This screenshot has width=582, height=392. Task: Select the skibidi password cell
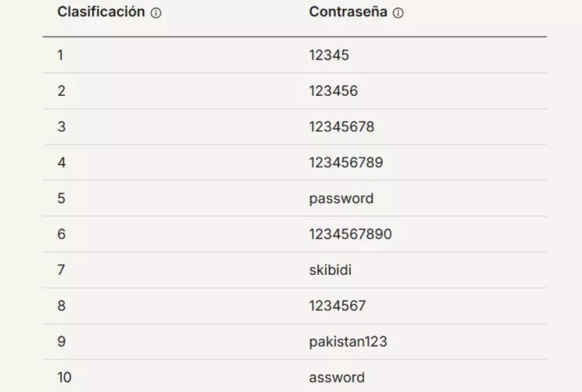[x=330, y=270]
